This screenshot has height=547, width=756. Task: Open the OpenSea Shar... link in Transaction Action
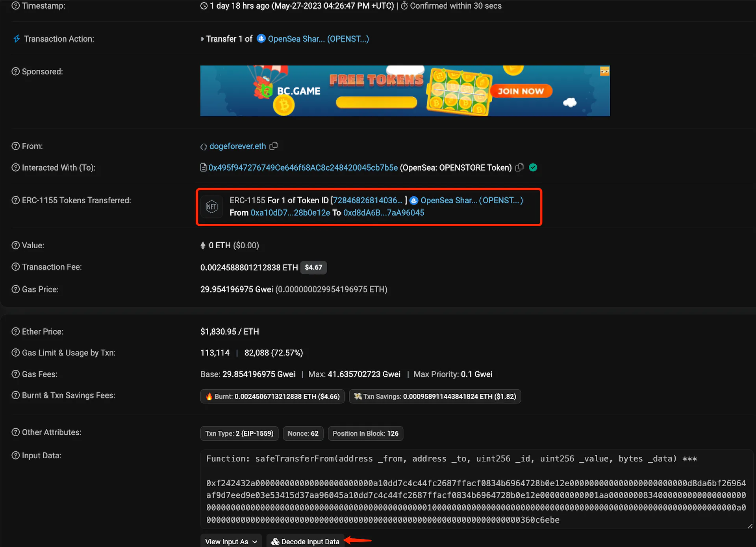click(x=318, y=39)
